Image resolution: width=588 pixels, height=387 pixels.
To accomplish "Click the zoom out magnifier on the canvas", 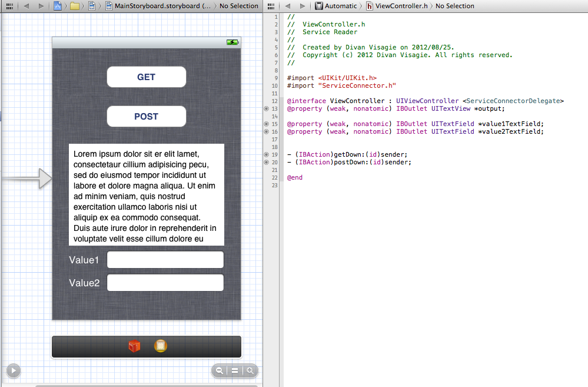I will point(220,371).
